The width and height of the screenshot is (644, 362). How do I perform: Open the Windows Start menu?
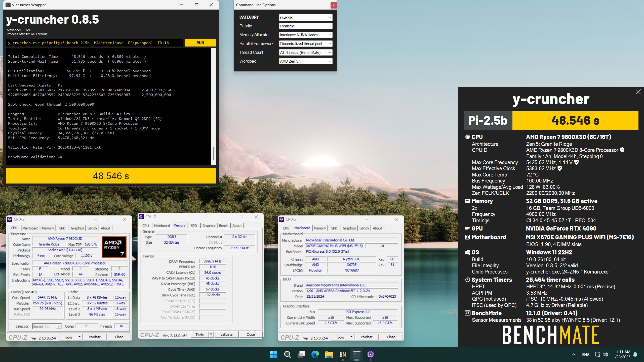click(x=273, y=354)
